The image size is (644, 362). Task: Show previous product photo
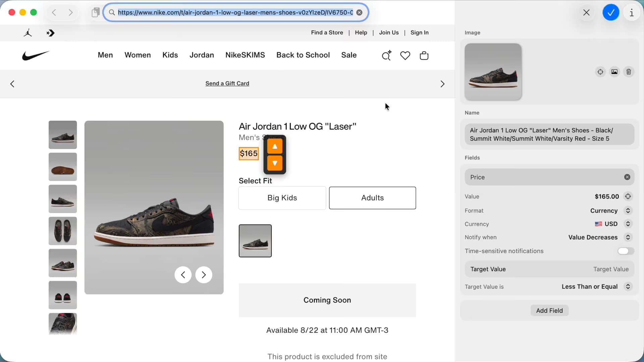pos(183,275)
